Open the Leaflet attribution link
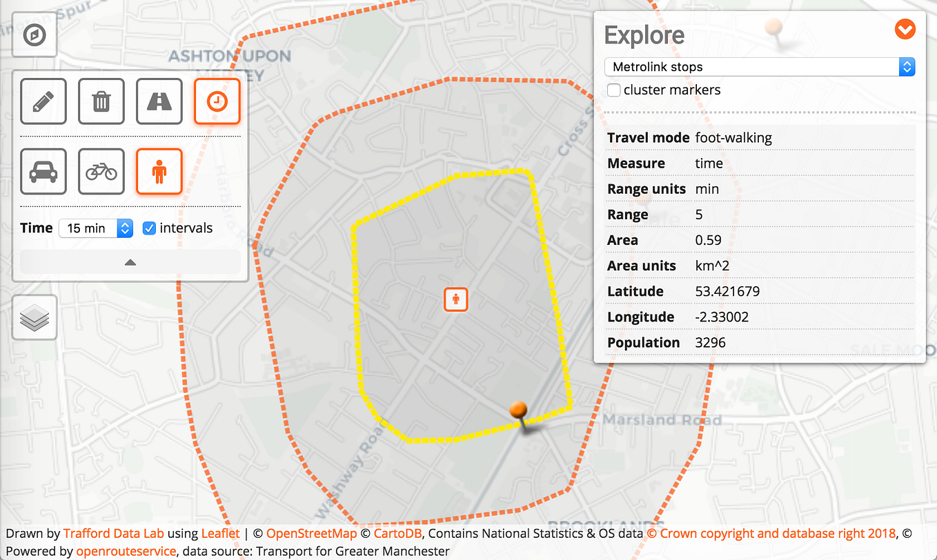The image size is (937, 560). tap(220, 533)
